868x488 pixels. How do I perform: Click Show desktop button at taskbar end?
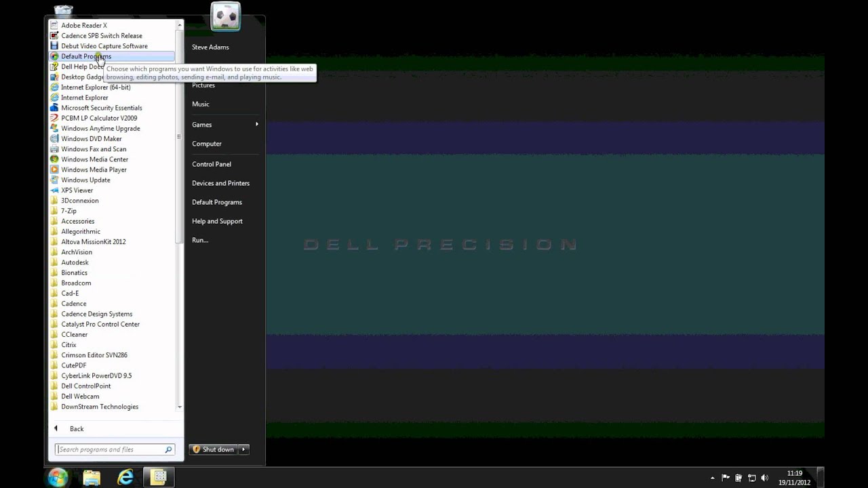821,478
